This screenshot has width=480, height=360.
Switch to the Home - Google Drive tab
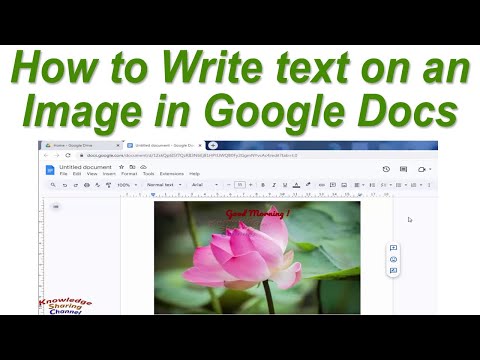82,145
